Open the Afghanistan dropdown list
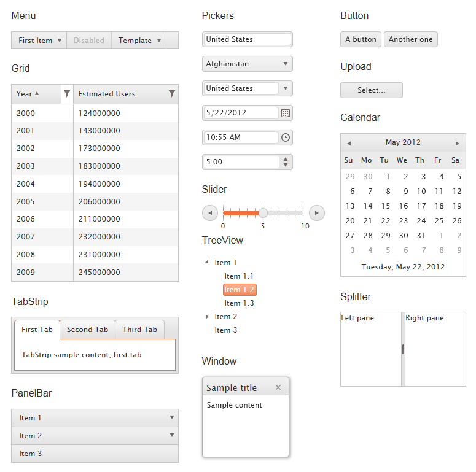The width and height of the screenshot is (476, 472). tap(248, 64)
